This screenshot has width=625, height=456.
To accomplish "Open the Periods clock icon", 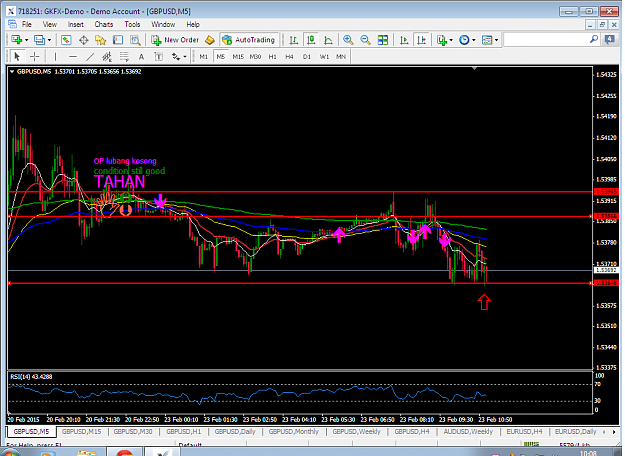I will [x=464, y=40].
